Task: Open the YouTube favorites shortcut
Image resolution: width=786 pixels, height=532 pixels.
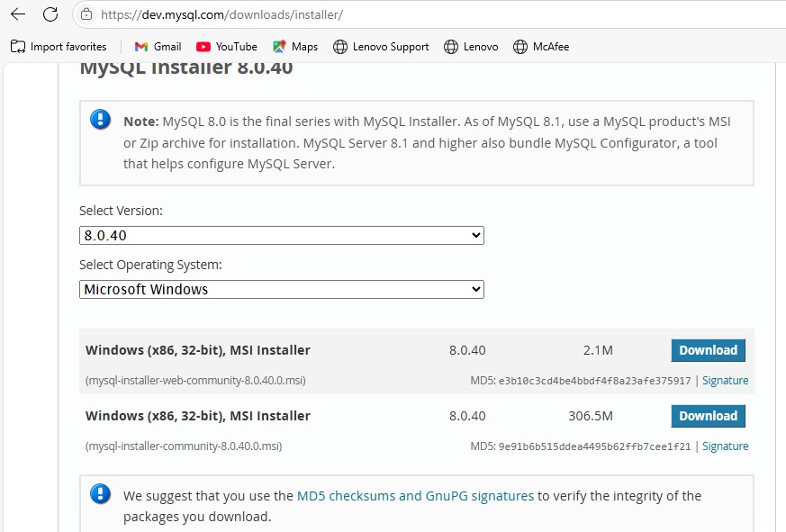Action: tap(227, 47)
